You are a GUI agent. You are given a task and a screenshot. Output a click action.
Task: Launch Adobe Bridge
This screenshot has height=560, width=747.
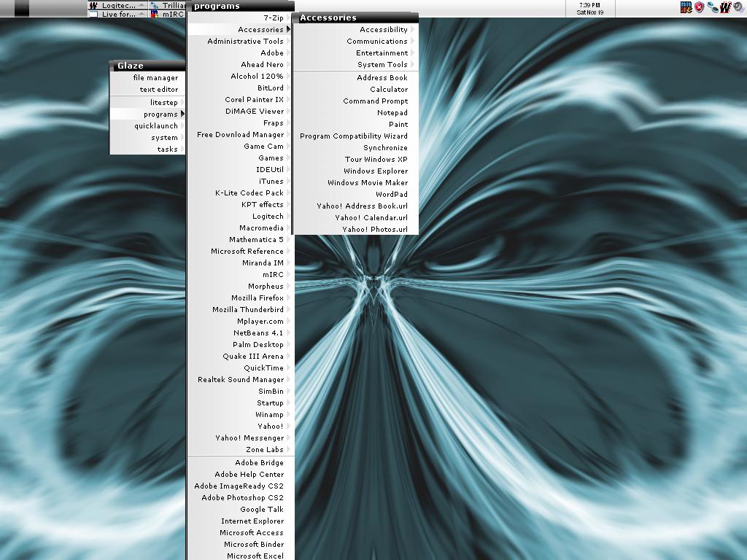pos(241,463)
